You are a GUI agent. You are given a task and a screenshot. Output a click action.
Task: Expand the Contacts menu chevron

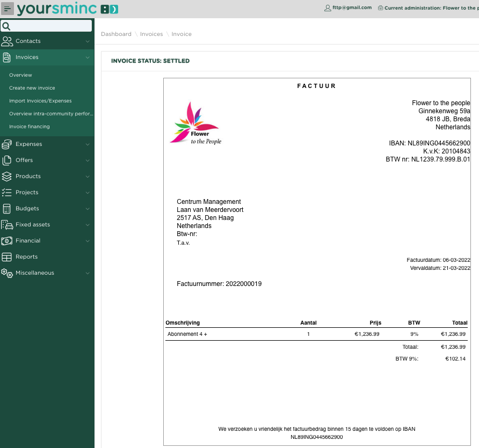[x=88, y=41]
